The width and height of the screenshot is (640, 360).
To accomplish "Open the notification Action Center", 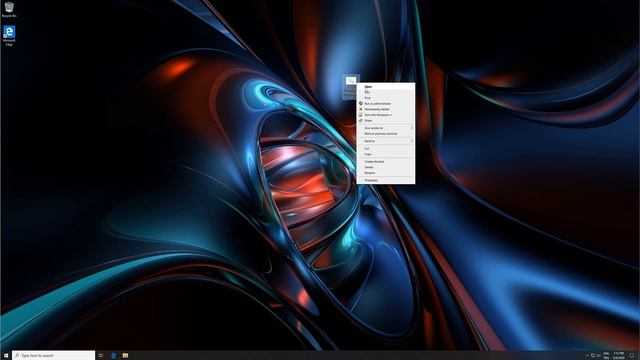I will [632, 356].
